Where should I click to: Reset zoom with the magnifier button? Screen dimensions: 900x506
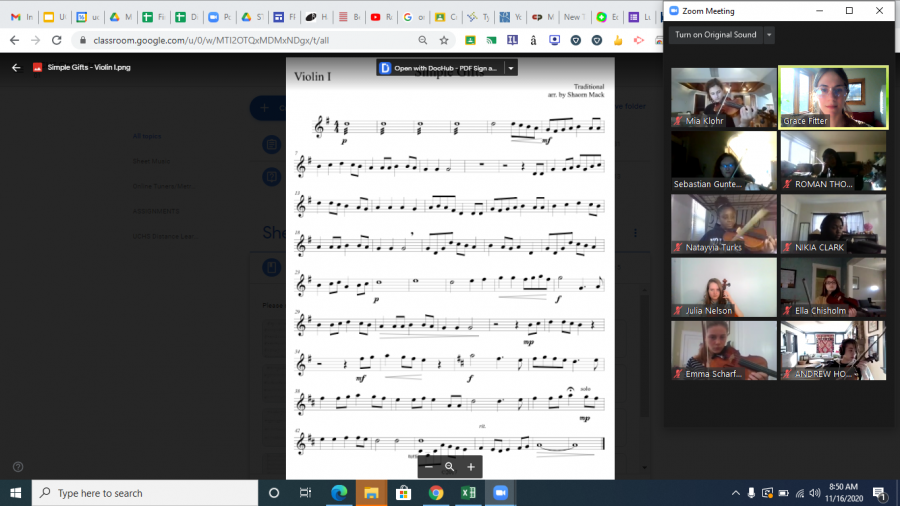[x=449, y=467]
